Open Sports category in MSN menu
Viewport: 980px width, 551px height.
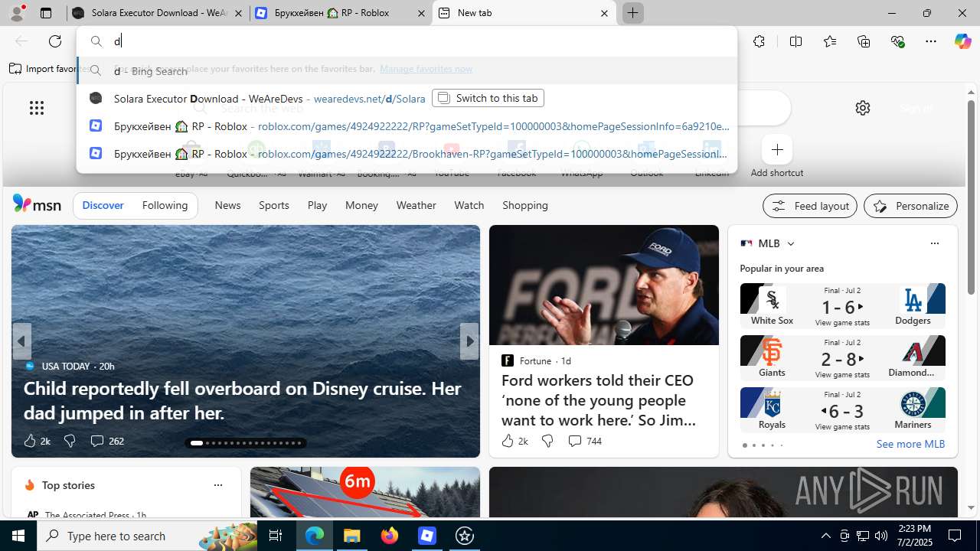point(274,205)
